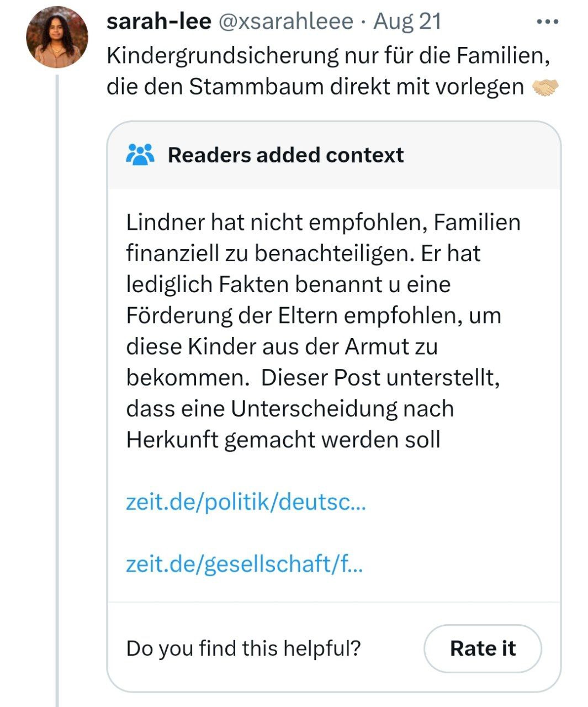Open the zeit.de/politik/deutsc... link
Screen dimensions: 588x707
pyautogui.click(x=246, y=502)
